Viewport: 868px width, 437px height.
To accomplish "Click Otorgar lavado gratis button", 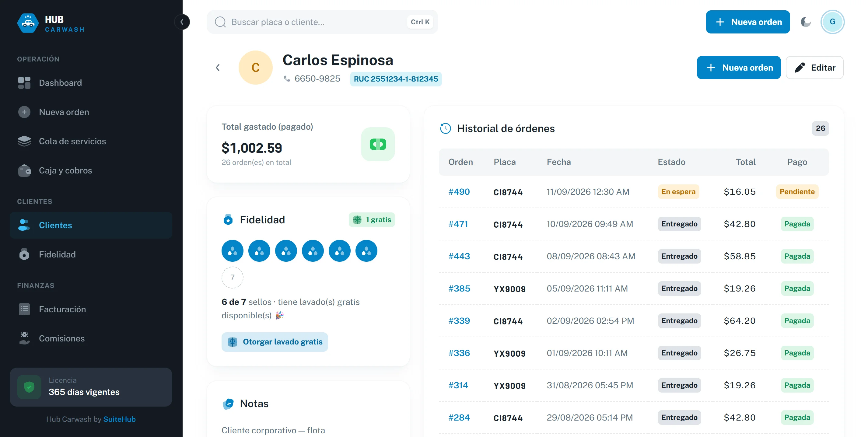I will point(275,342).
